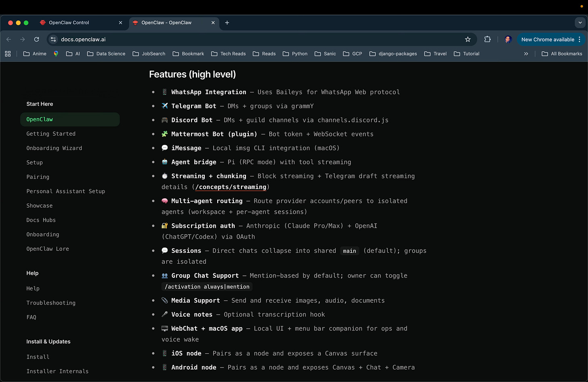Open the tab search dropdown arrow
588x382 pixels.
[580, 23]
